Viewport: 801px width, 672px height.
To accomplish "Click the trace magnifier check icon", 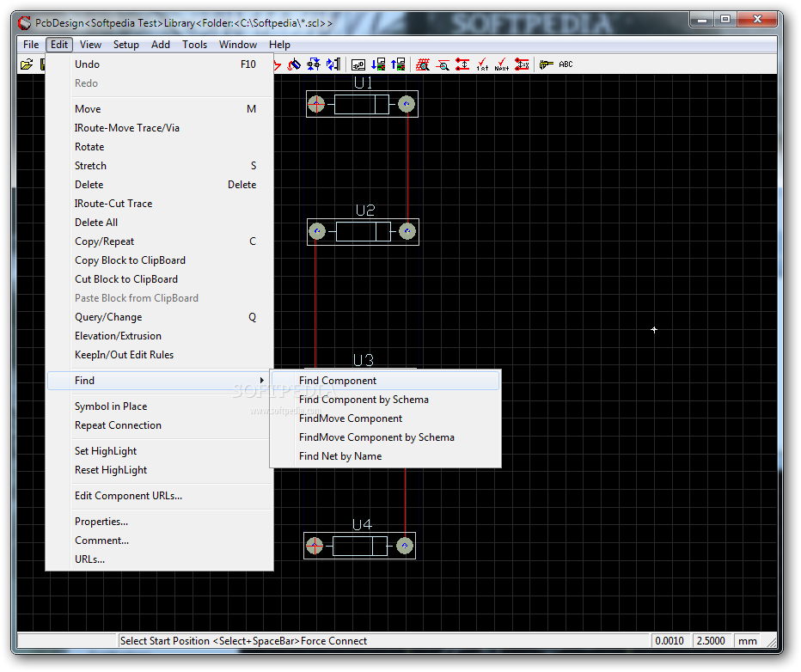I will click(443, 64).
